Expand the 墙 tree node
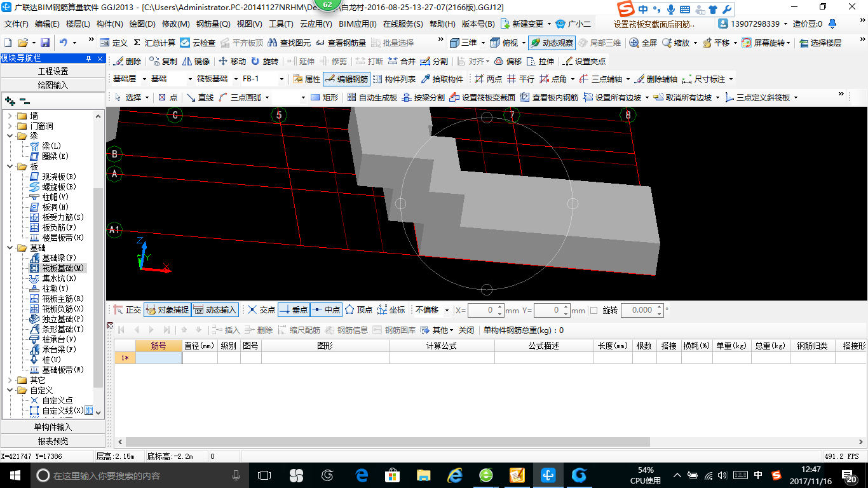The height and width of the screenshot is (488, 868). [x=10, y=116]
